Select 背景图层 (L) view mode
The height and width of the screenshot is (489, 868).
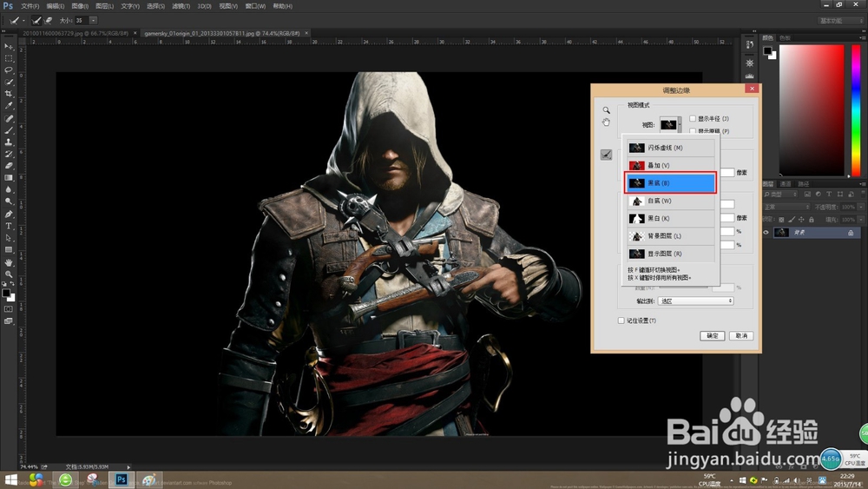pyautogui.click(x=670, y=236)
